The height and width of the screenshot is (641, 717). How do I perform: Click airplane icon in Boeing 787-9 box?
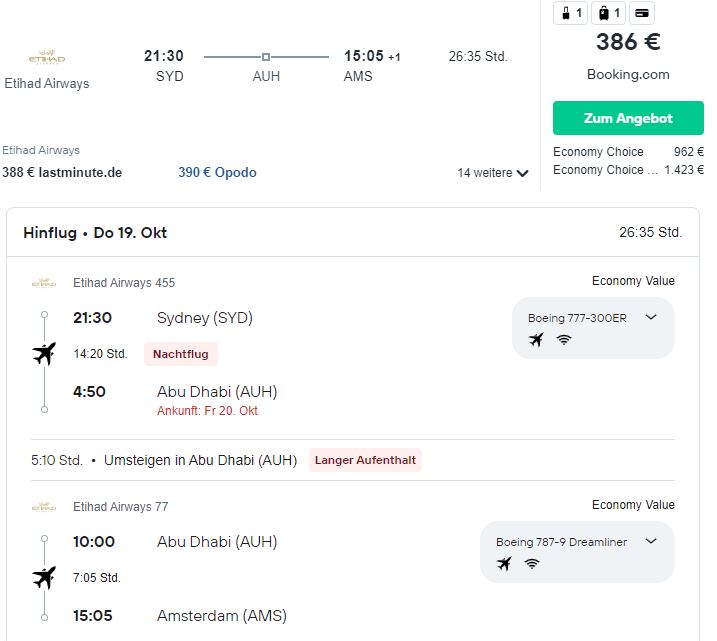click(504, 564)
